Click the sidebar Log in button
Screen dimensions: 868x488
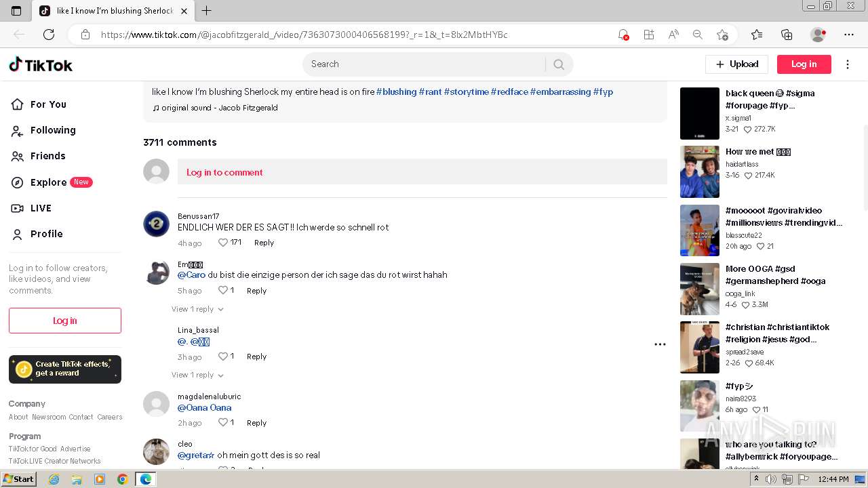point(65,321)
